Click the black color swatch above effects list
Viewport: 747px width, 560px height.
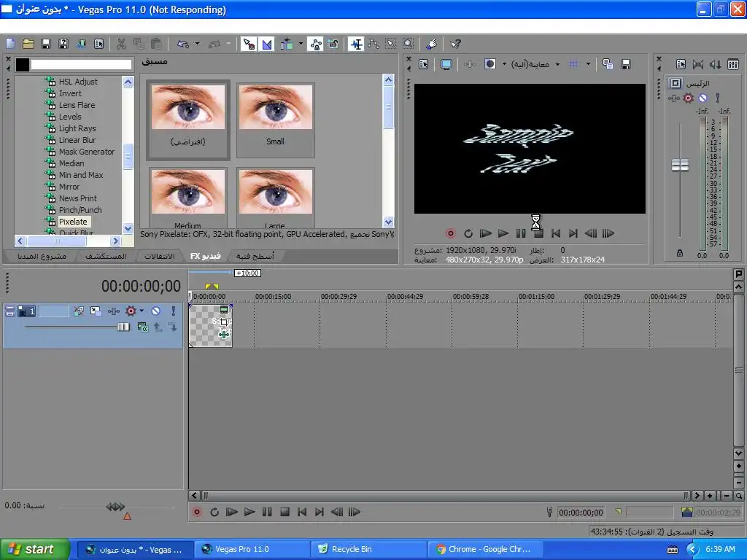point(23,64)
